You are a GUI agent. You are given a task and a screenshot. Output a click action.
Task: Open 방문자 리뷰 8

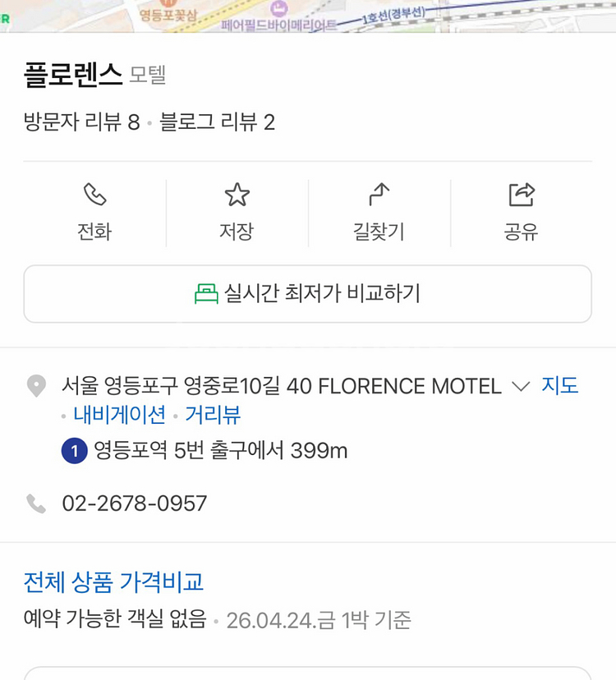82,123
